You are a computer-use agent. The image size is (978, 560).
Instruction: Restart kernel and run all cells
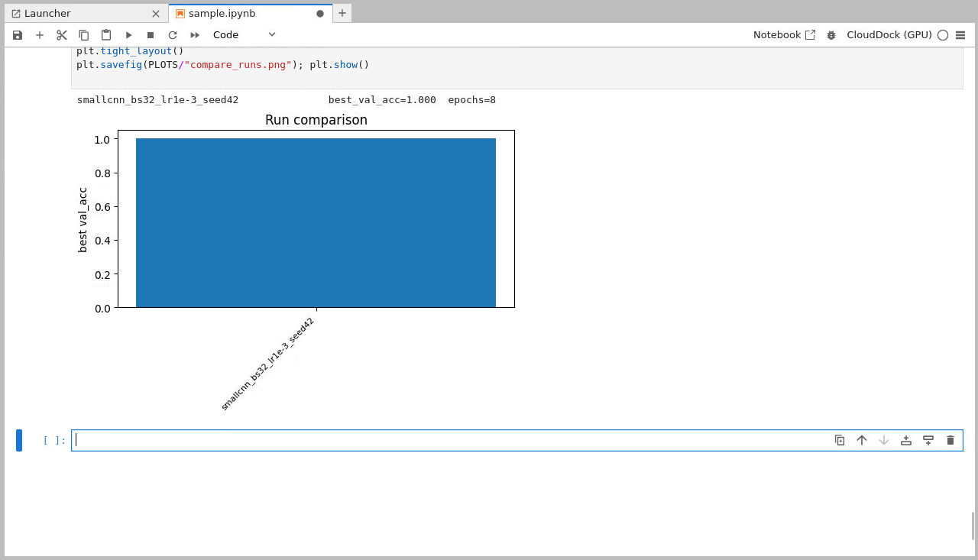[194, 34]
